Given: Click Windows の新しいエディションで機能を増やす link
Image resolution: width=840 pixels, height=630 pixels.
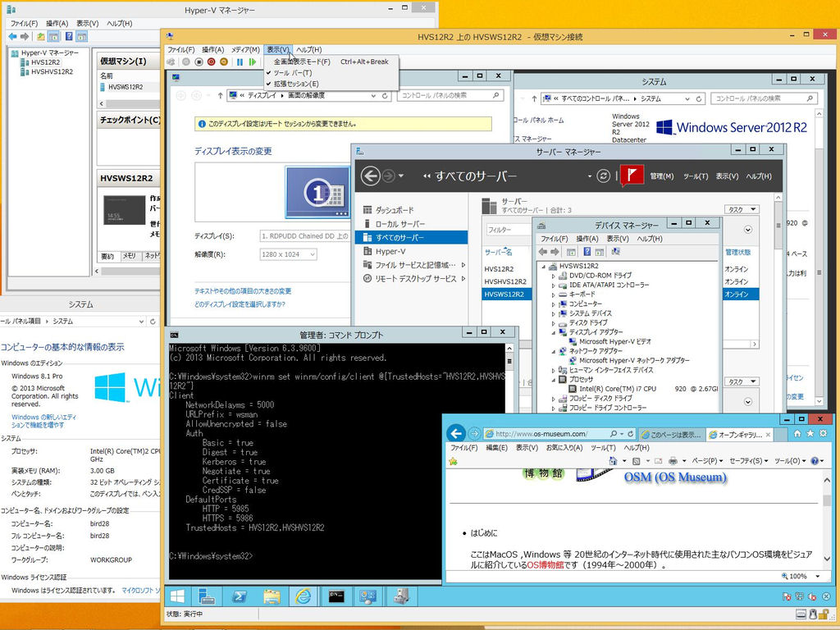Looking at the screenshot, I should (x=44, y=421).
